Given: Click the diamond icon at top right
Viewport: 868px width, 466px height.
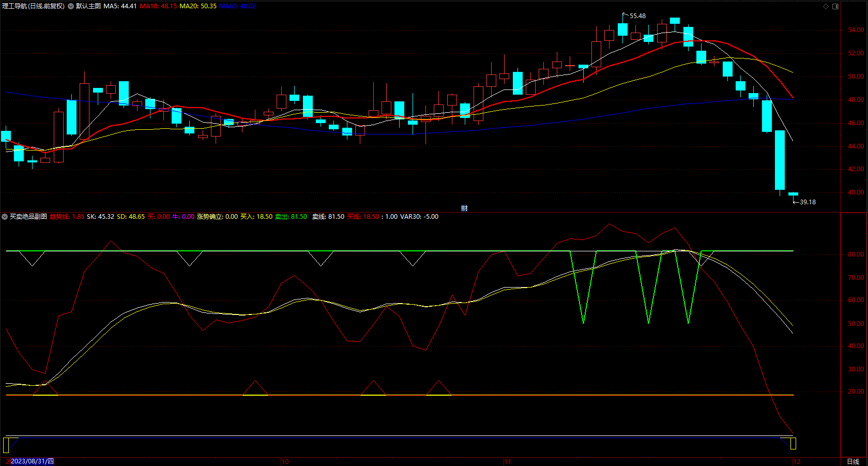Looking at the screenshot, I should click(826, 6).
